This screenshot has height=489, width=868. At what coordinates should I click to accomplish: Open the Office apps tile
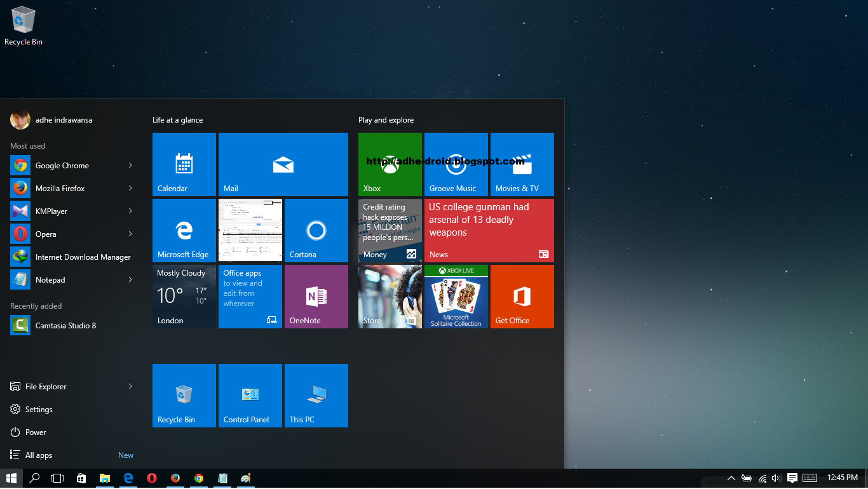coord(250,297)
